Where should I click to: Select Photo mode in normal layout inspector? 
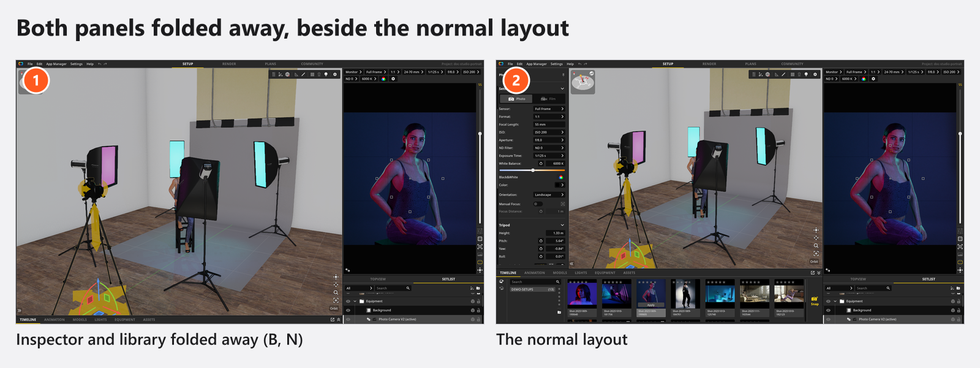point(517,99)
